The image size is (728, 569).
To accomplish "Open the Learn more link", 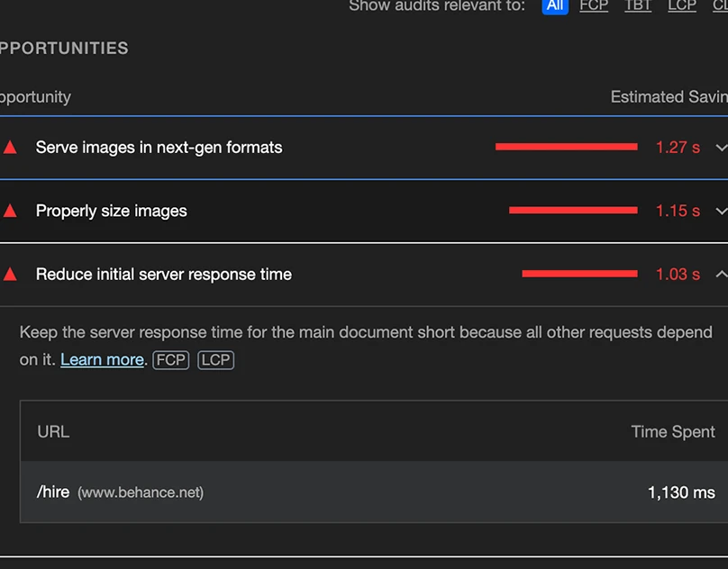I will pos(102,360).
